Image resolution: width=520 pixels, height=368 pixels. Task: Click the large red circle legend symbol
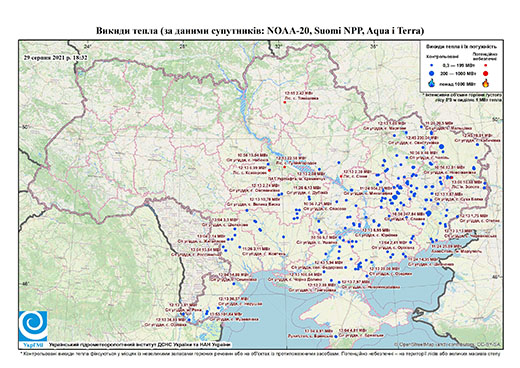[485, 74]
